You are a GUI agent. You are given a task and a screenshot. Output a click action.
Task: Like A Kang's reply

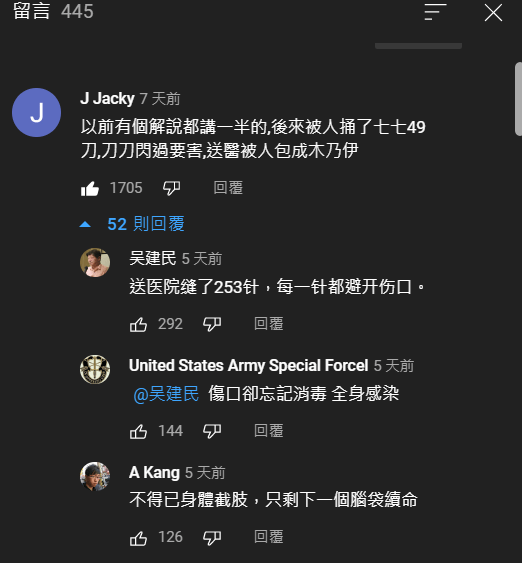click(138, 538)
